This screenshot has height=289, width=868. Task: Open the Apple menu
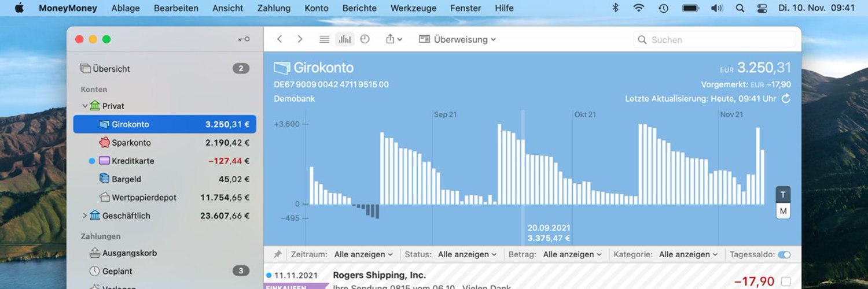point(19,8)
